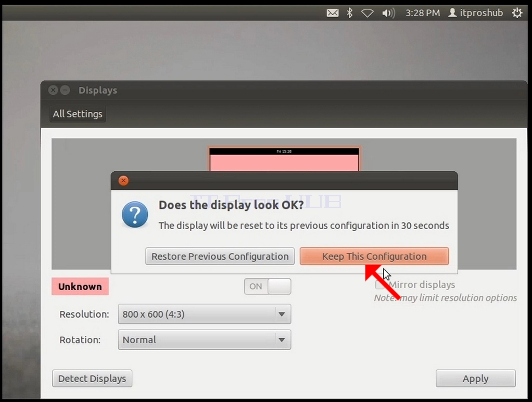The width and height of the screenshot is (532, 402).
Task: Open the 800 x 600 (4:3) combo box
Action: point(204,314)
